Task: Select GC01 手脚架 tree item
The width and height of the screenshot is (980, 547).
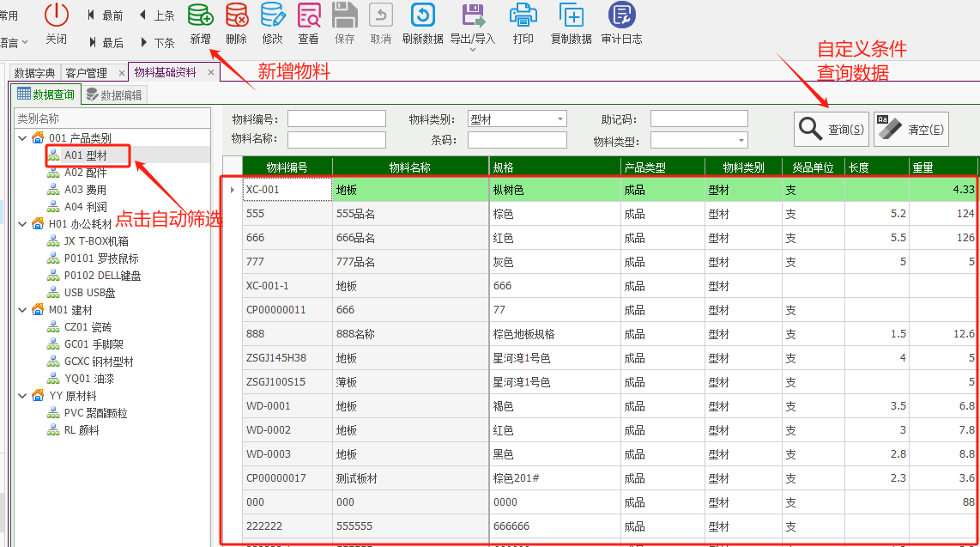Action: [94, 344]
